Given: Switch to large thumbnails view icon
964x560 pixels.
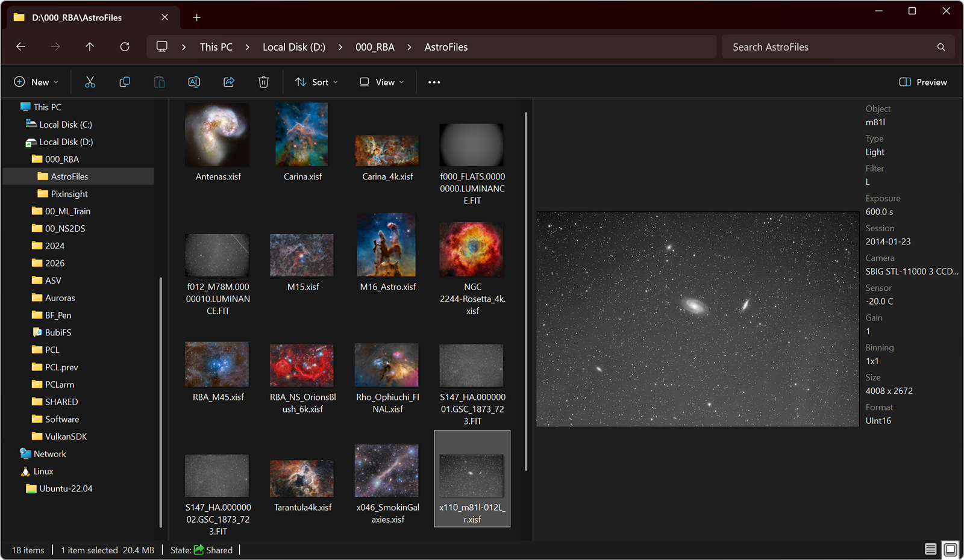Looking at the screenshot, I should tap(950, 549).
